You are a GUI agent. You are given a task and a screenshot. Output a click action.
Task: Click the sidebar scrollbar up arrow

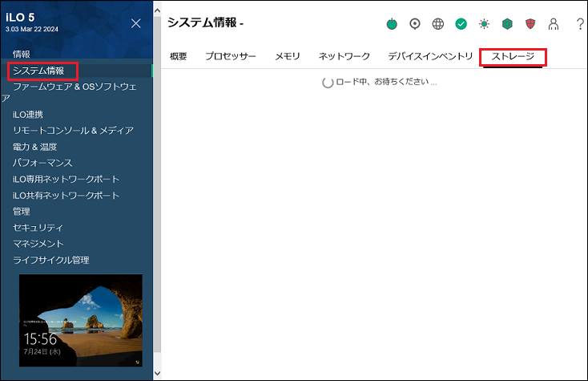point(157,10)
